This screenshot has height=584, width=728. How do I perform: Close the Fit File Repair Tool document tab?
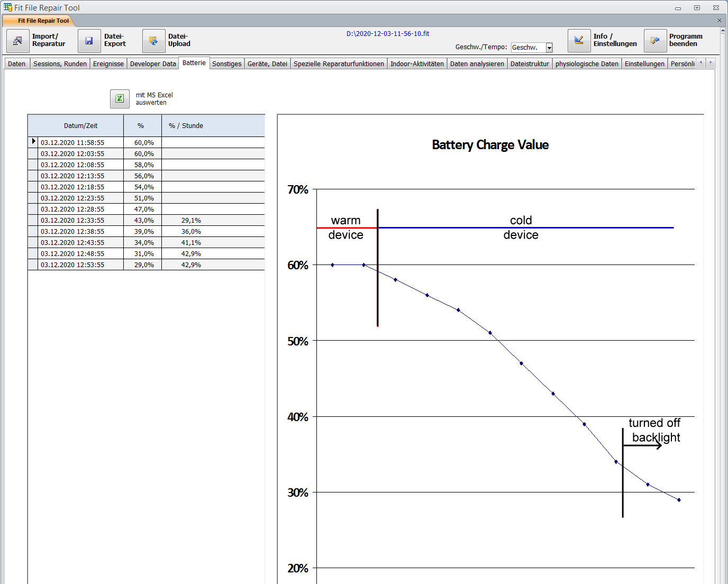(x=719, y=21)
